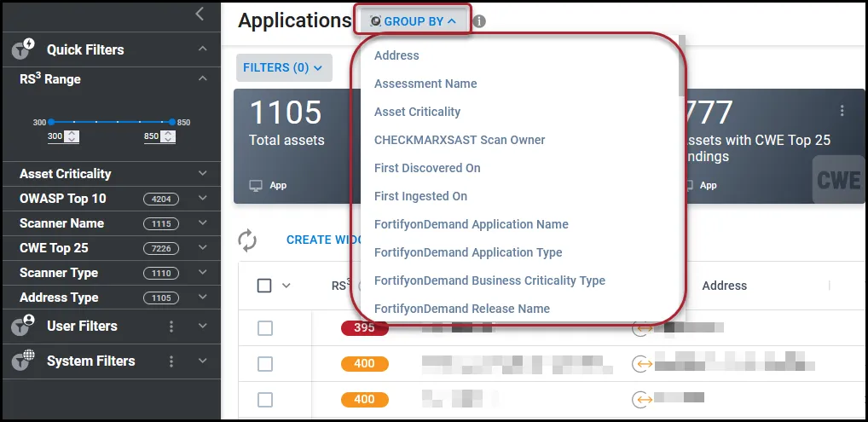Group by FortifyonDemand Application Name
The image size is (868, 422).
click(x=471, y=224)
